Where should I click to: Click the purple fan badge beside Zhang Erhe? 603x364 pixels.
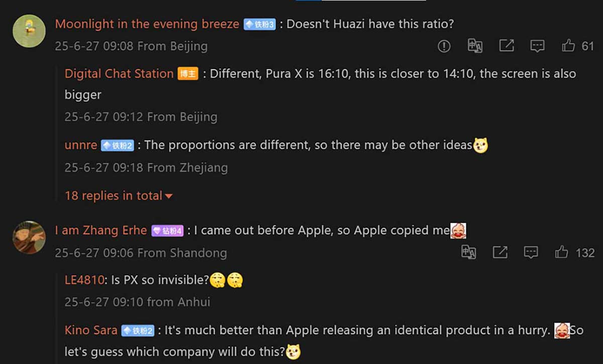(167, 231)
